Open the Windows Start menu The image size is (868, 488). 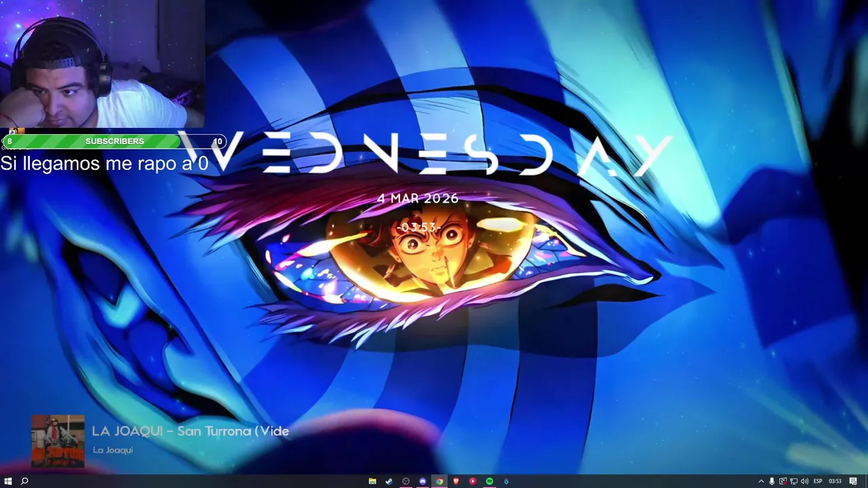pyautogui.click(x=8, y=481)
